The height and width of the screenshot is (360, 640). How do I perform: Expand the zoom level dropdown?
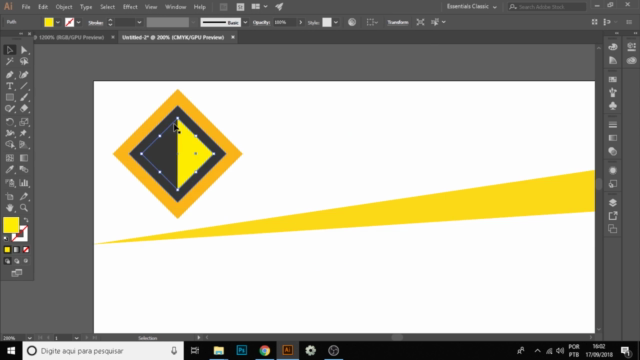coord(29,338)
